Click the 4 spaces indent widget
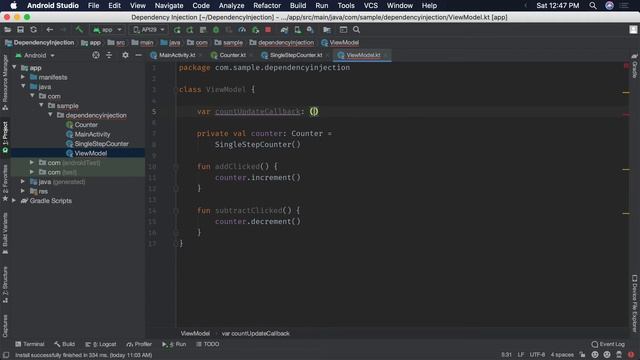 (562, 355)
